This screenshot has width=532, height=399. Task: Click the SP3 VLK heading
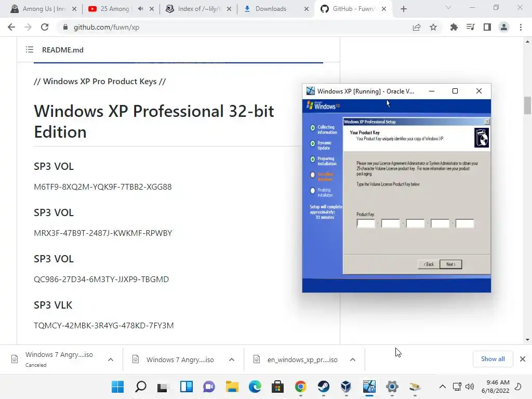[x=53, y=305]
